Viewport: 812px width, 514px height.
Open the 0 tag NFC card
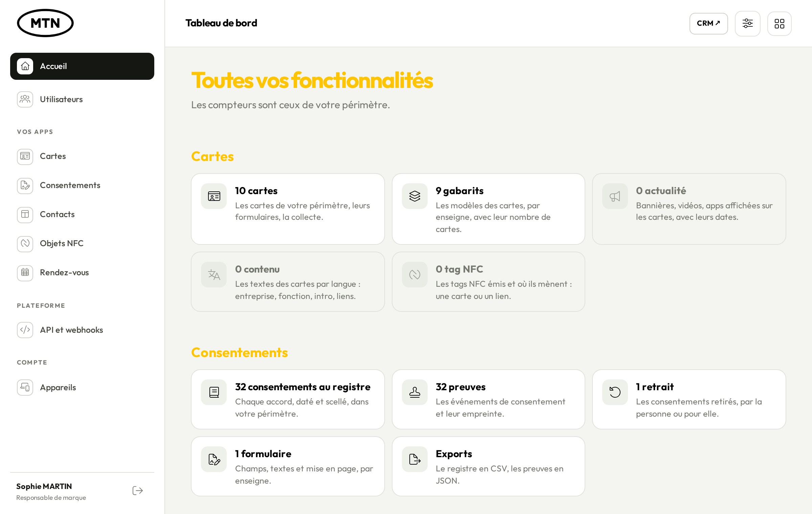489,282
